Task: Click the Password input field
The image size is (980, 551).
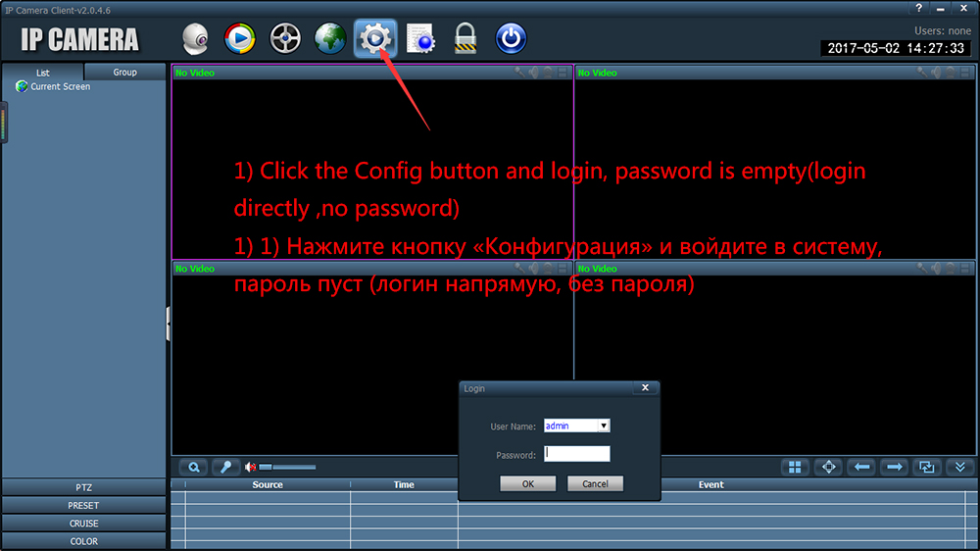Action: (577, 454)
